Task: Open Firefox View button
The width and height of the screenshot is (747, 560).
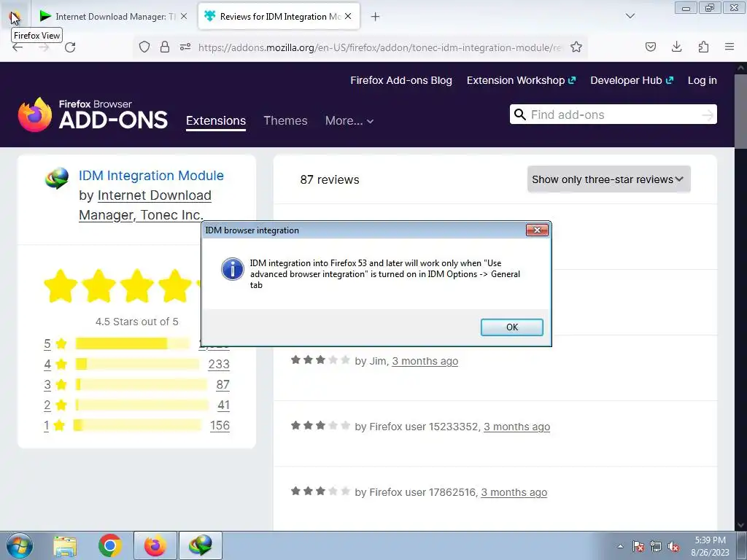Action: (15, 17)
